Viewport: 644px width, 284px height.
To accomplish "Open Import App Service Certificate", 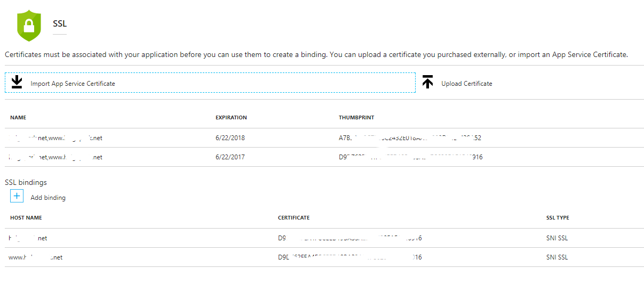I will [73, 84].
